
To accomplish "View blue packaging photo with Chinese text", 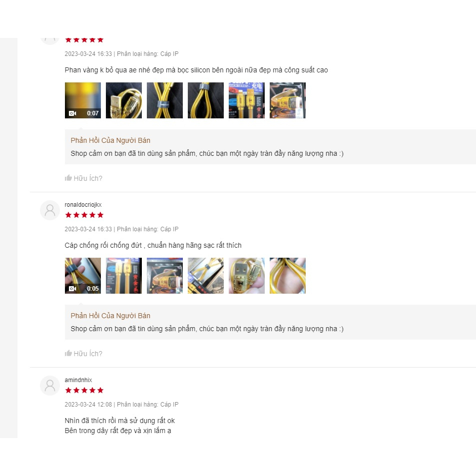I will pyautogui.click(x=247, y=100).
